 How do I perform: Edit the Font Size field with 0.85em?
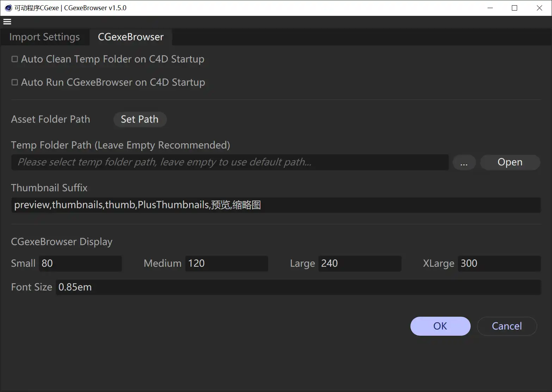pyautogui.click(x=298, y=287)
